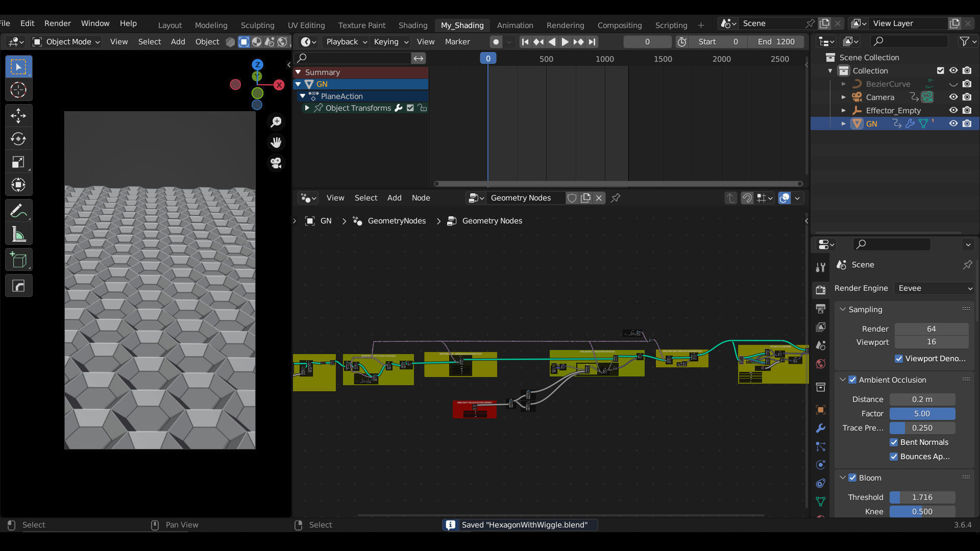The height and width of the screenshot is (551, 980).
Task: Click the Bloom Threshold slider
Action: tap(922, 497)
